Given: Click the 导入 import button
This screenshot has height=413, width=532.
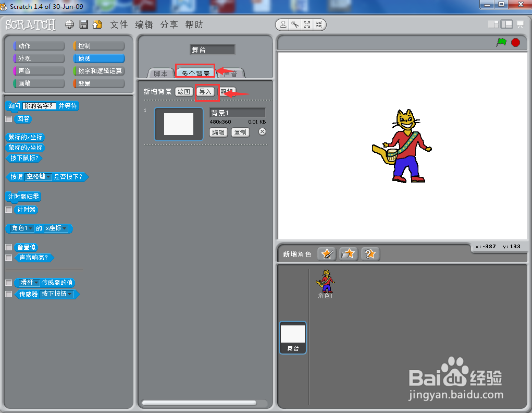Looking at the screenshot, I should click(x=205, y=92).
